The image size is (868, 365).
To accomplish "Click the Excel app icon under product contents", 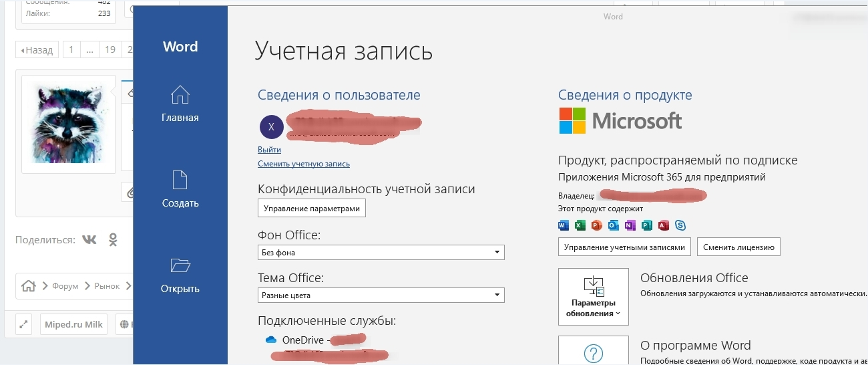I will tap(580, 225).
